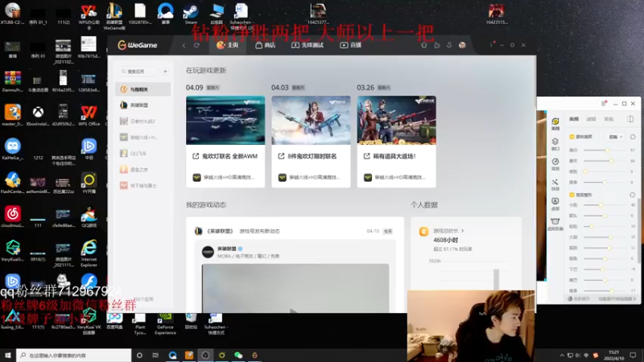Open the 主页 tab in WeGame

click(228, 45)
